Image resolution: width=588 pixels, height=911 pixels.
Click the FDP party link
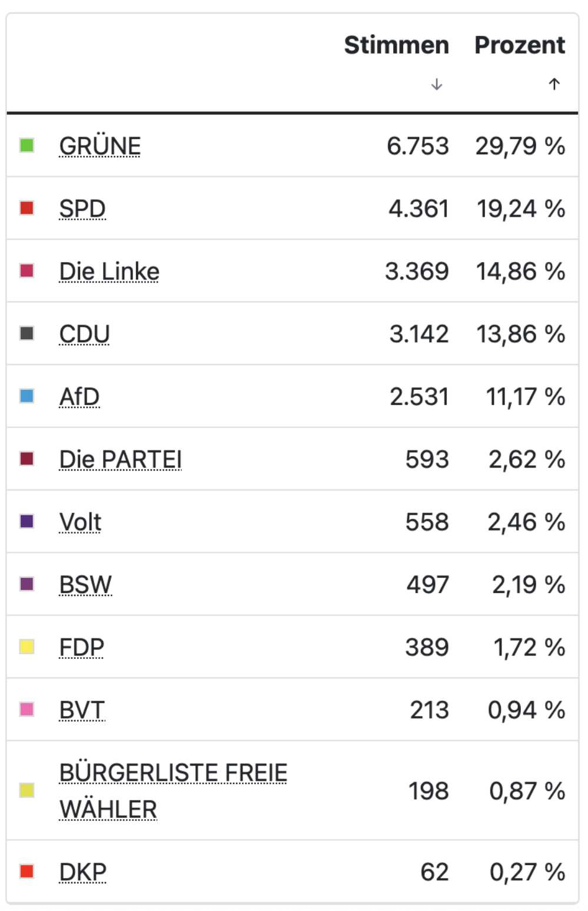click(x=82, y=647)
